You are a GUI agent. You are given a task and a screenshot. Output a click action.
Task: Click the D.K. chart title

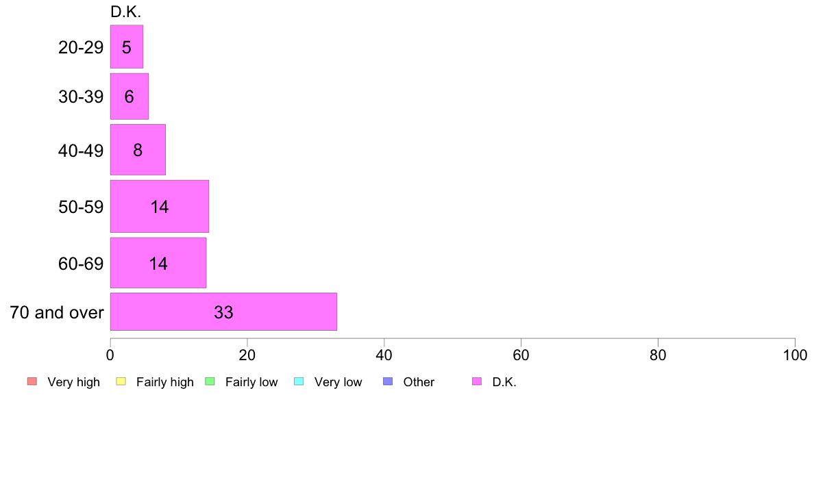(125, 12)
